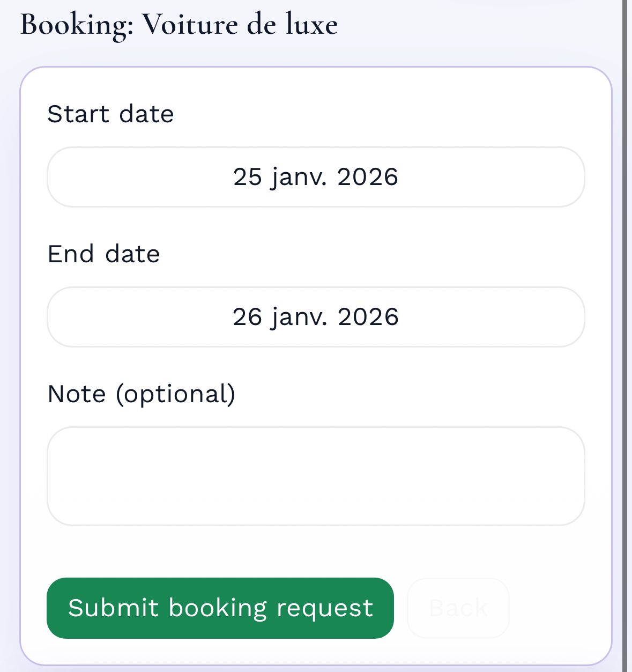Submit the Voiture de luxe booking
Screen dimensions: 632x672
pos(220,608)
